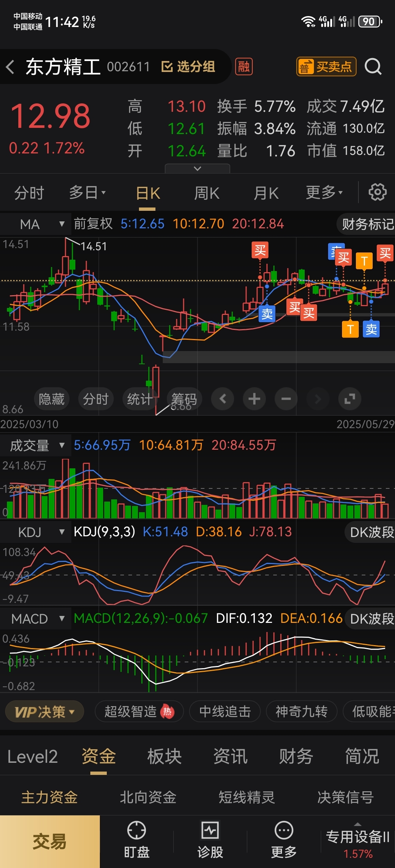
Task: Switch to 分时 chart tab
Action: click(x=29, y=193)
